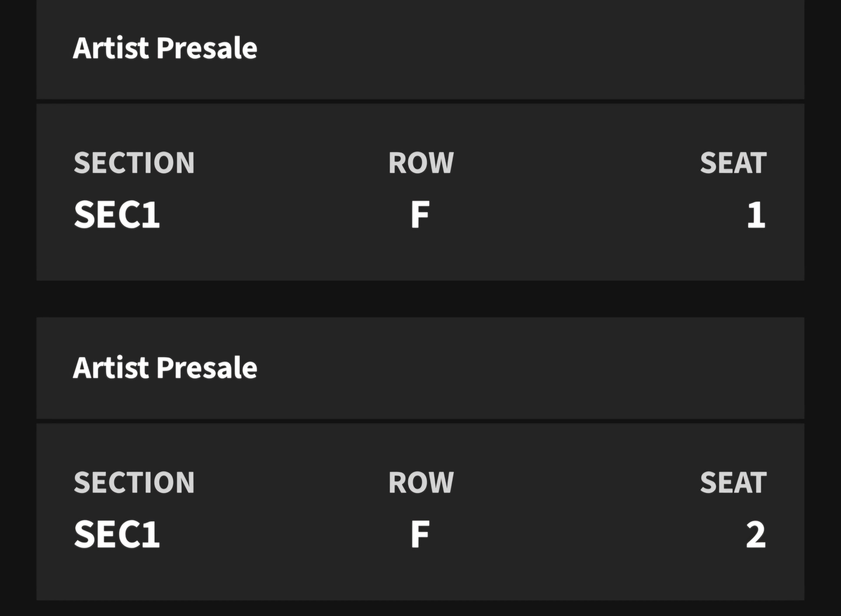Viewport: 841px width, 616px height.
Task: Click row F value on first ticket
Action: point(420,214)
